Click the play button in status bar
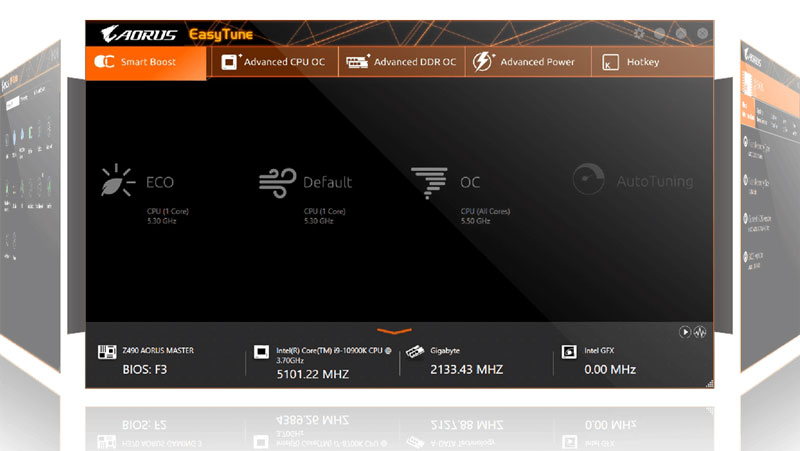This screenshot has height=451, width=800. coord(685,332)
